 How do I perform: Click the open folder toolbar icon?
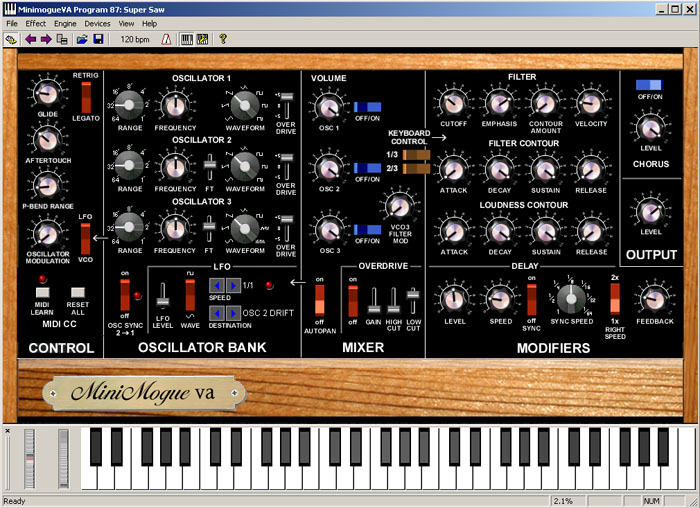point(82,39)
